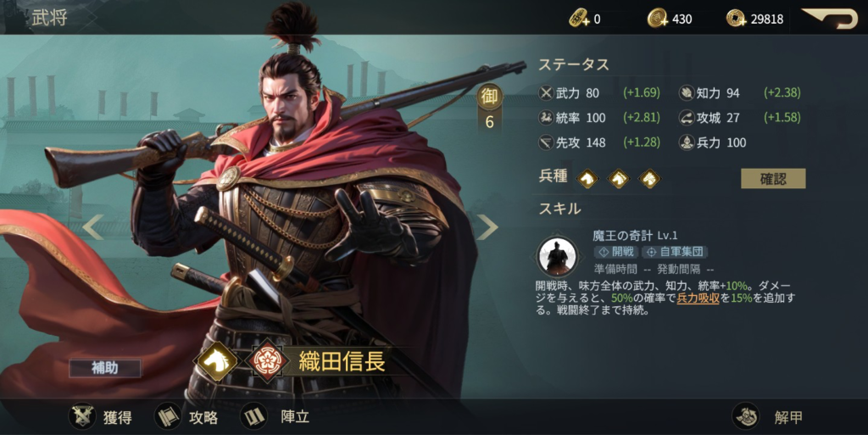
Task: Open the 獲得 tab at bottom
Action: pos(101,416)
